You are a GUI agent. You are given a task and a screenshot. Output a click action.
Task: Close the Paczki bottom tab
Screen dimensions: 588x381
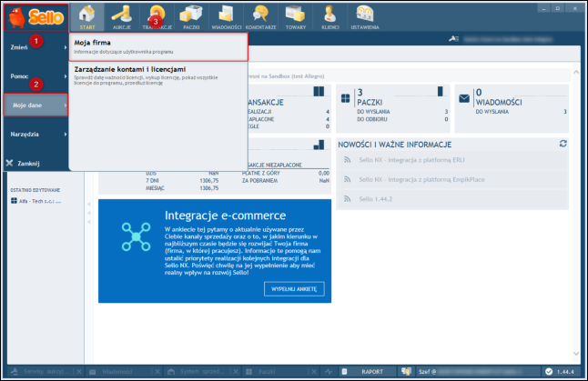314,372
